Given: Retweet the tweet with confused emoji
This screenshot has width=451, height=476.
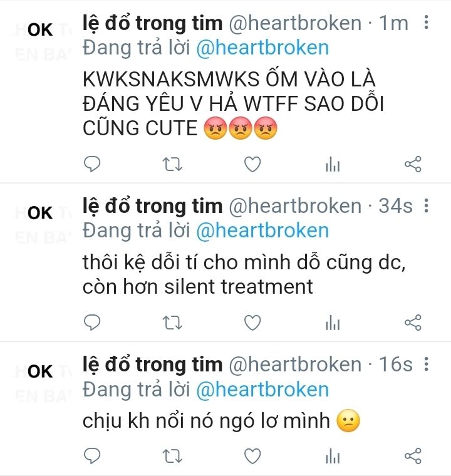Looking at the screenshot, I should [172, 456].
